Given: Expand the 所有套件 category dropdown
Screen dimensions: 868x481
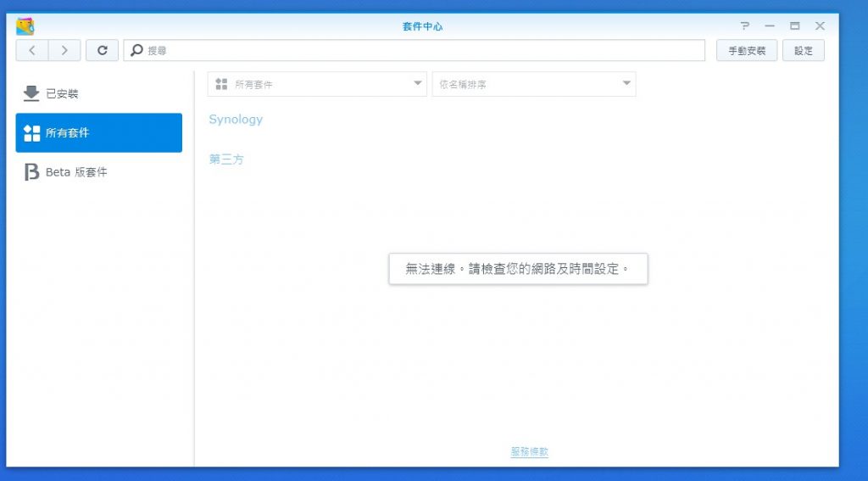Looking at the screenshot, I should [x=317, y=84].
